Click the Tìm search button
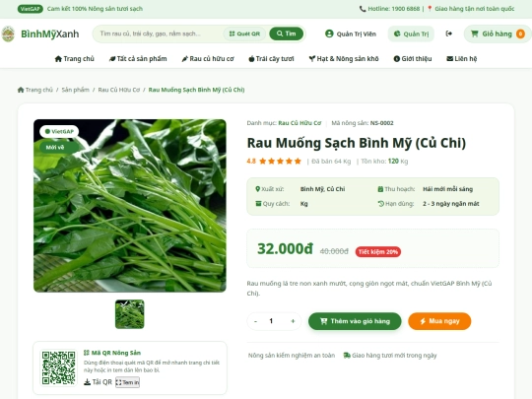The image size is (532, 399). (x=286, y=33)
